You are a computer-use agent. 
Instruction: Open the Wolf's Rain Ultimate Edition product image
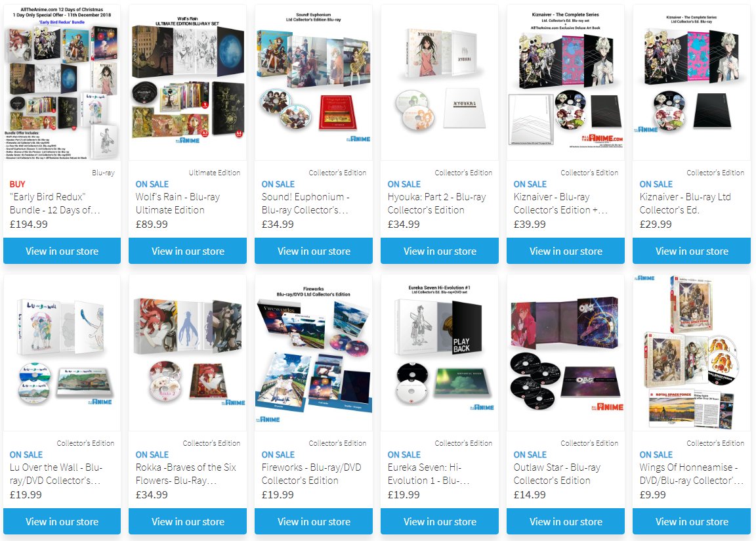[188, 83]
